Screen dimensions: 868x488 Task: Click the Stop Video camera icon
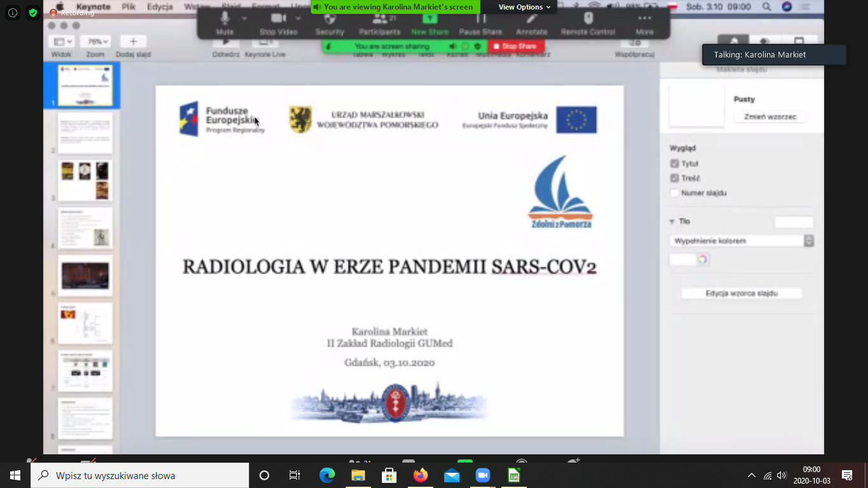(278, 18)
